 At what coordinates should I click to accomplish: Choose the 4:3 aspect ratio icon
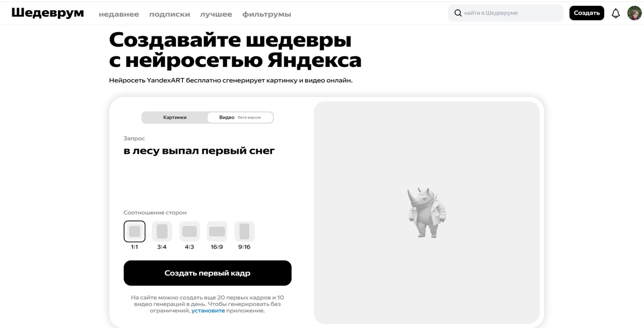[x=189, y=231]
